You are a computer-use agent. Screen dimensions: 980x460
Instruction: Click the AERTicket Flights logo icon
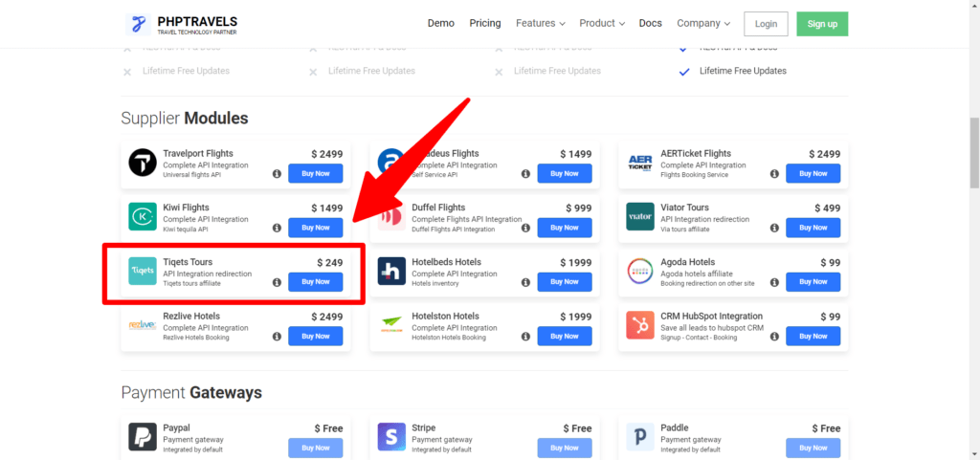point(640,163)
